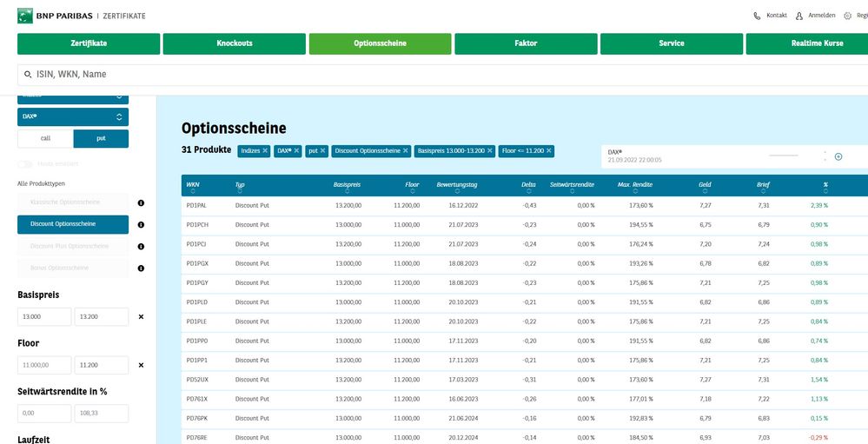This screenshot has height=444, width=868.
Task: Remove the Floor <= 11.200 filter chip
Action: pos(549,150)
